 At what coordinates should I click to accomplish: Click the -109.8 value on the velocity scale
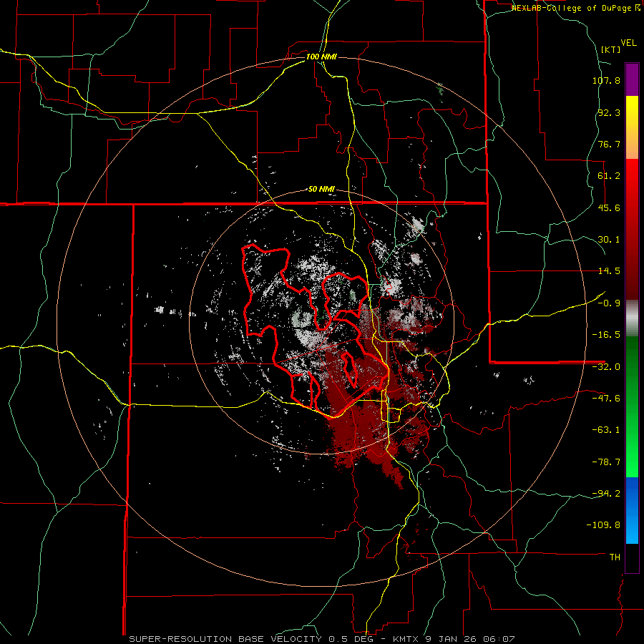click(603, 525)
